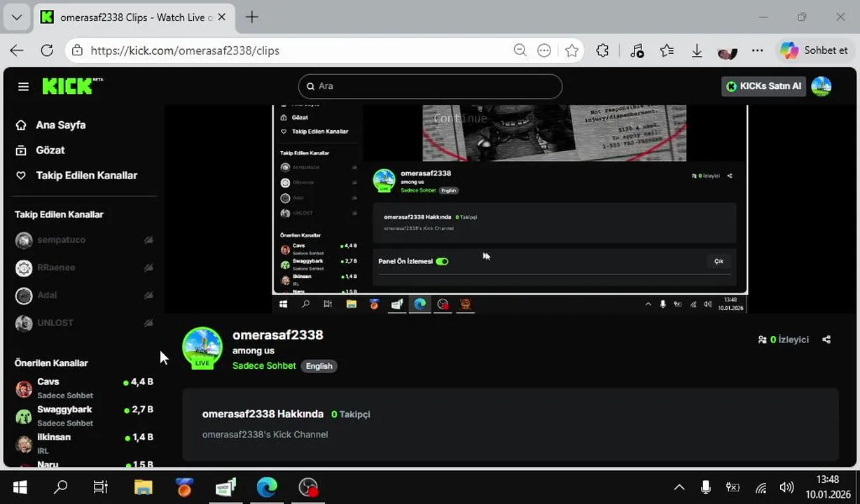Click KICKs Satın Al button
Image resolution: width=860 pixels, height=504 pixels.
click(763, 86)
